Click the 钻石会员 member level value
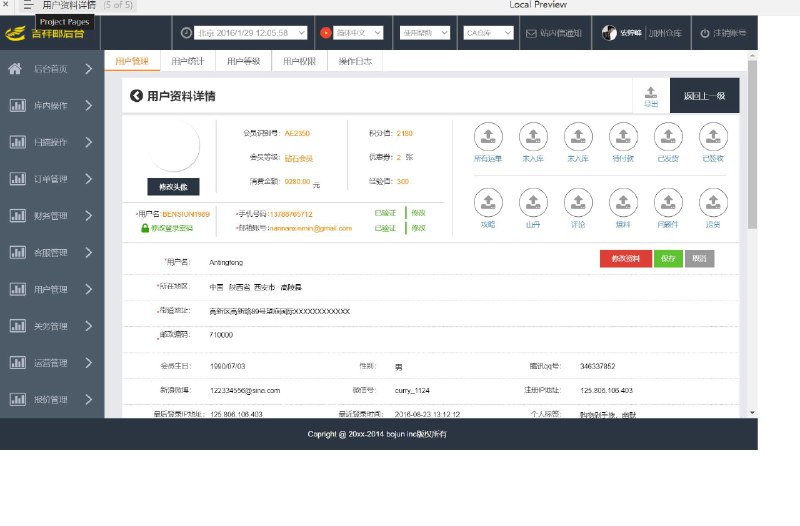 [x=298, y=158]
